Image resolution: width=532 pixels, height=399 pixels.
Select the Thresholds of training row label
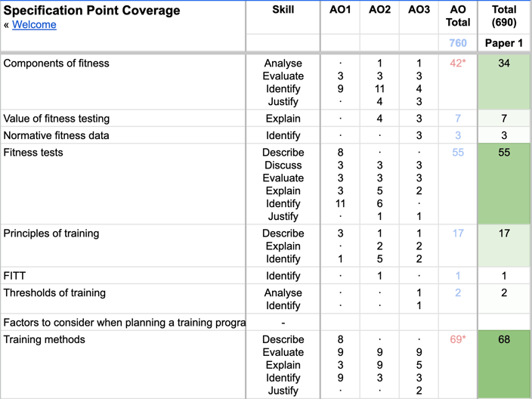54,293
